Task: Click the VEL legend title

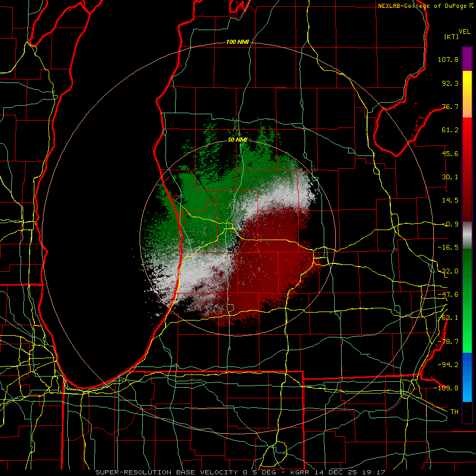Action: [464, 32]
